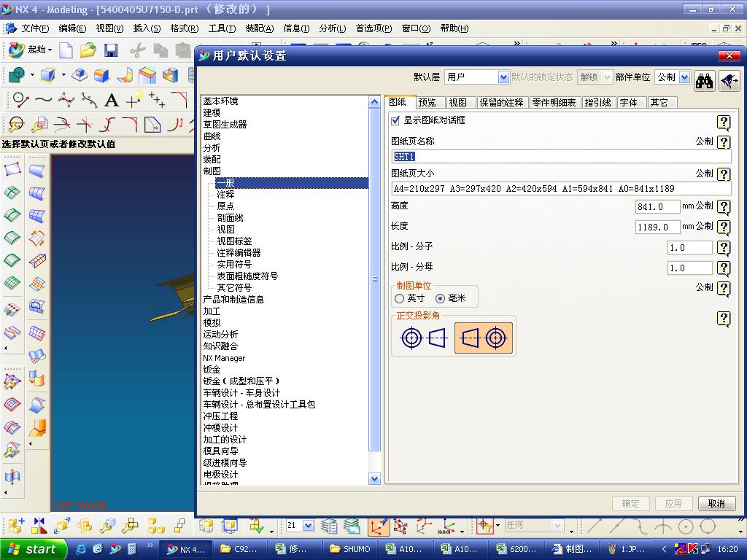The width and height of the screenshot is (747, 560).
Task: Switch to the 保留的注释 tab
Action: [x=501, y=102]
